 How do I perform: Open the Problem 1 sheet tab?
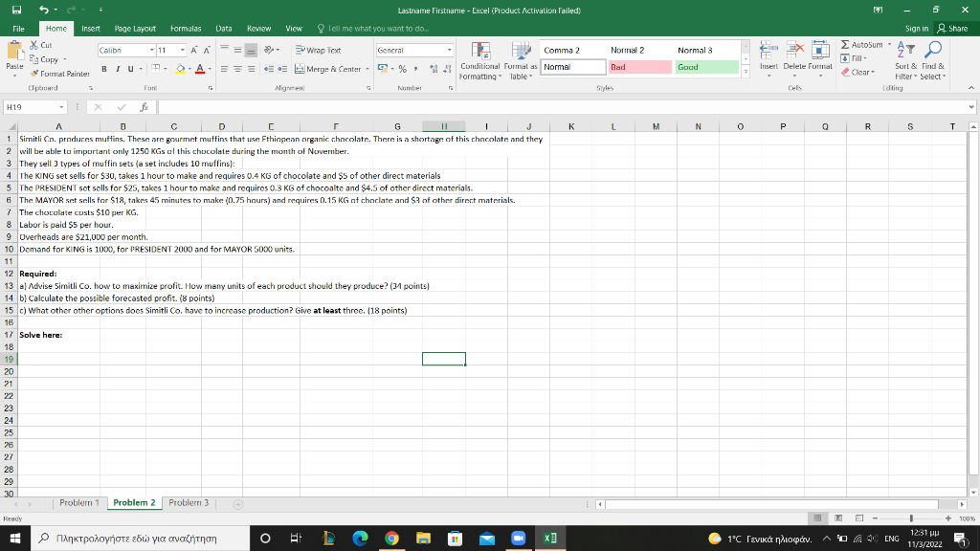click(x=79, y=503)
